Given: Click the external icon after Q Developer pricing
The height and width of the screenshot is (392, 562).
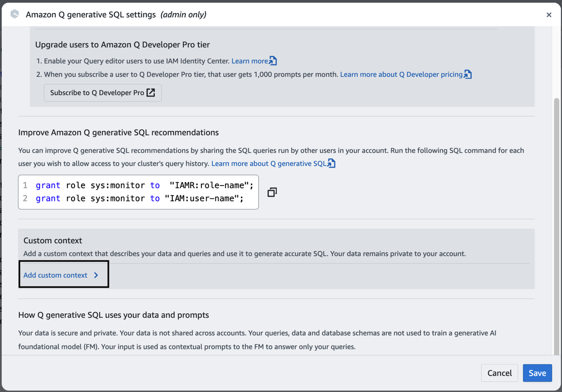Looking at the screenshot, I should tap(467, 74).
